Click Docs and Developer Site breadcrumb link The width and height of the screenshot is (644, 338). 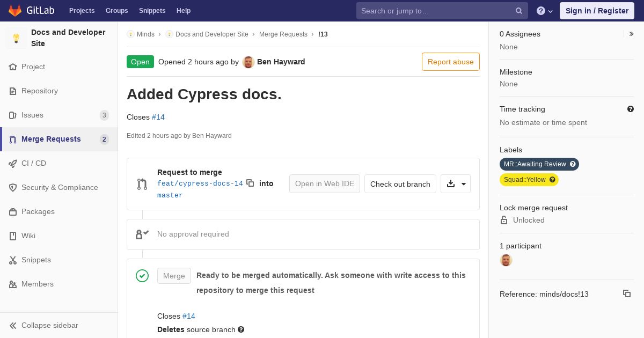point(212,34)
